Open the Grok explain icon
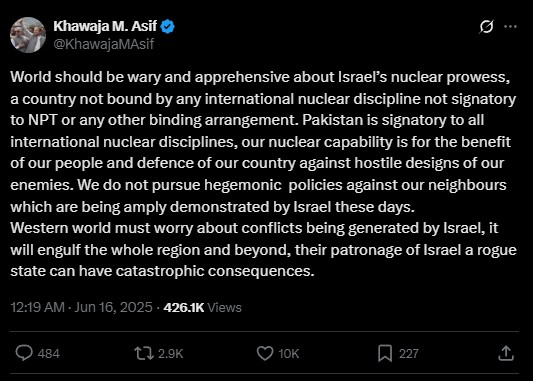Viewport: 533px width, 381px height. point(486,27)
